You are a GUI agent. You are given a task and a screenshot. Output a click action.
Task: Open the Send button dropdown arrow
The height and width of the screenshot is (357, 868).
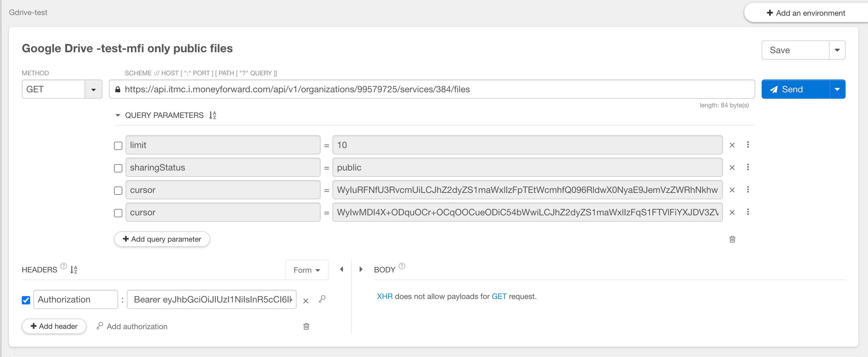(837, 89)
